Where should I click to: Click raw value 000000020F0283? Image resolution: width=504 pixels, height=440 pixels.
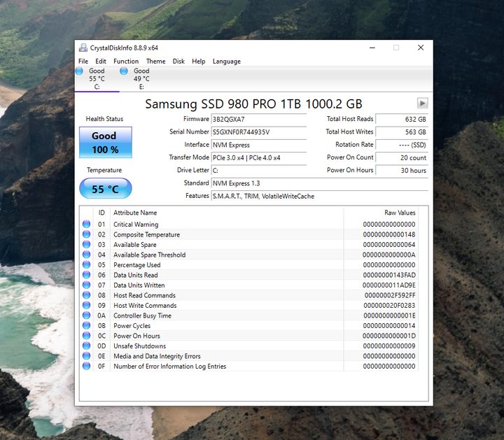coord(389,306)
